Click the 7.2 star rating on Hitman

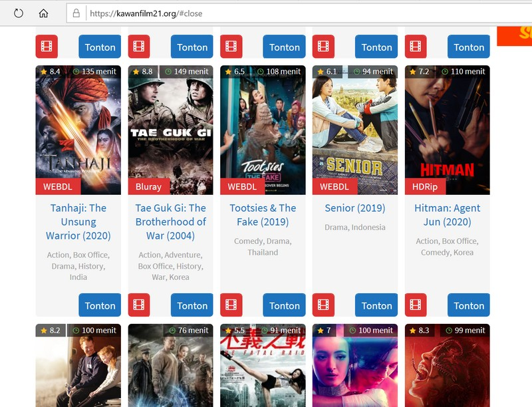[420, 72]
